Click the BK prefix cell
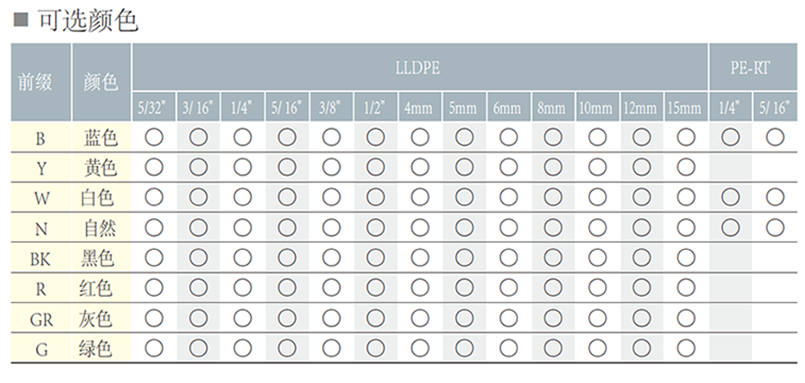This screenshot has height=383, width=805. click(x=41, y=258)
